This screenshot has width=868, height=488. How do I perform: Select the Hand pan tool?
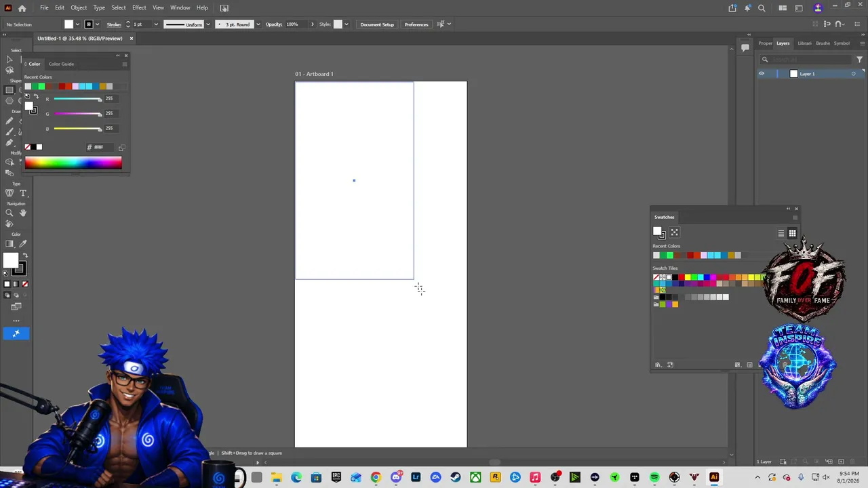(x=22, y=213)
